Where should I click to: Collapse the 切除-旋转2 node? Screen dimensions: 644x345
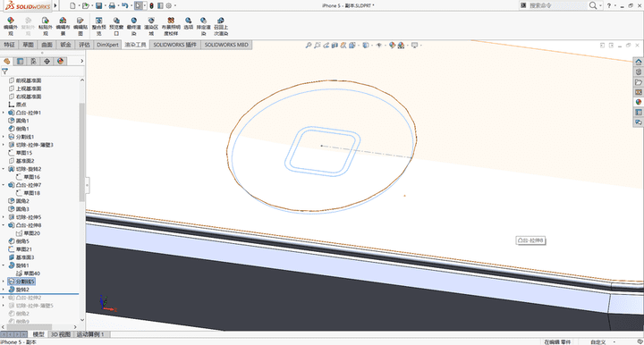[x=4, y=169]
